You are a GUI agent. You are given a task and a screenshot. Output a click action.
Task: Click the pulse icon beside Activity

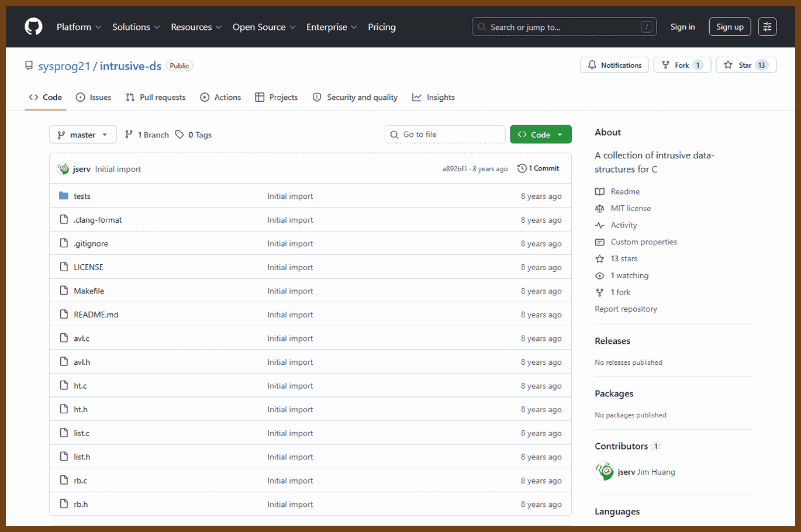click(x=600, y=226)
